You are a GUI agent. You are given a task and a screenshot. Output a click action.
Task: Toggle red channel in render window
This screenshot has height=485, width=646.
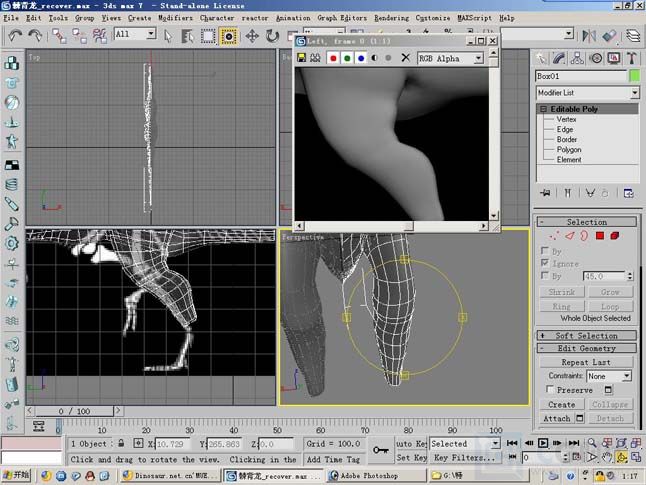pos(333,58)
